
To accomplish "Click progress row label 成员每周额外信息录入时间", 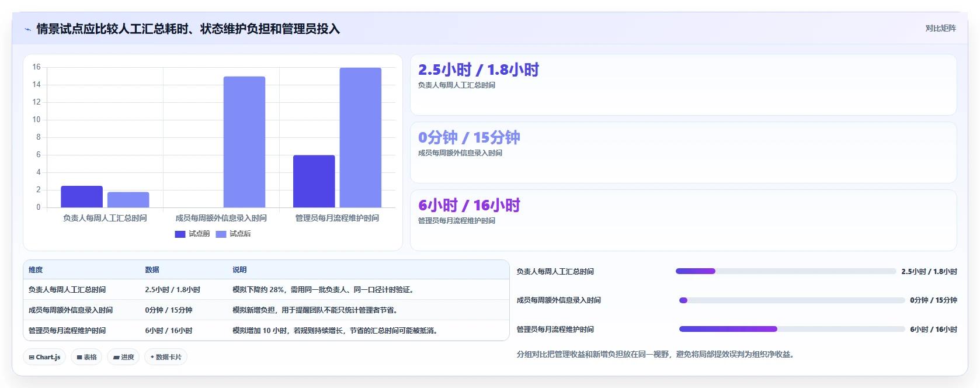I will tap(559, 300).
